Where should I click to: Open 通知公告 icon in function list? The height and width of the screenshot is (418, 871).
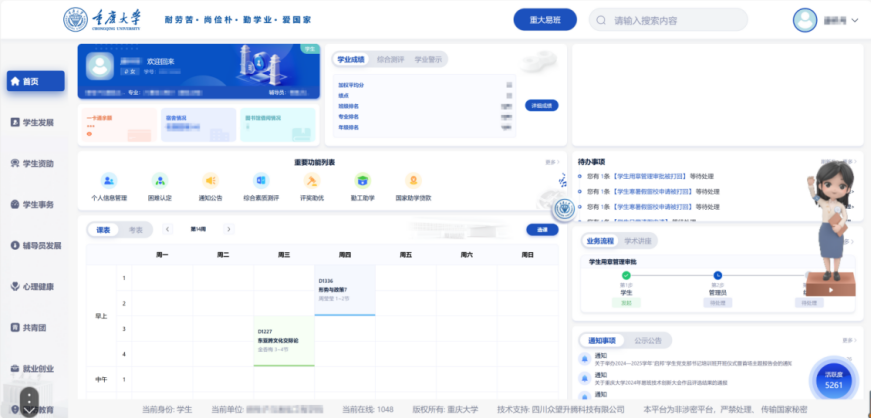[210, 181]
